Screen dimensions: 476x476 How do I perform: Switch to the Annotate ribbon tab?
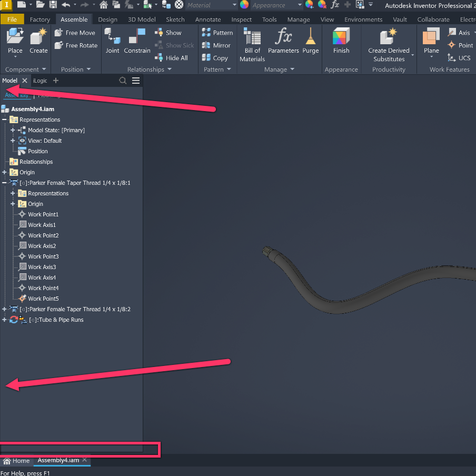point(208,19)
